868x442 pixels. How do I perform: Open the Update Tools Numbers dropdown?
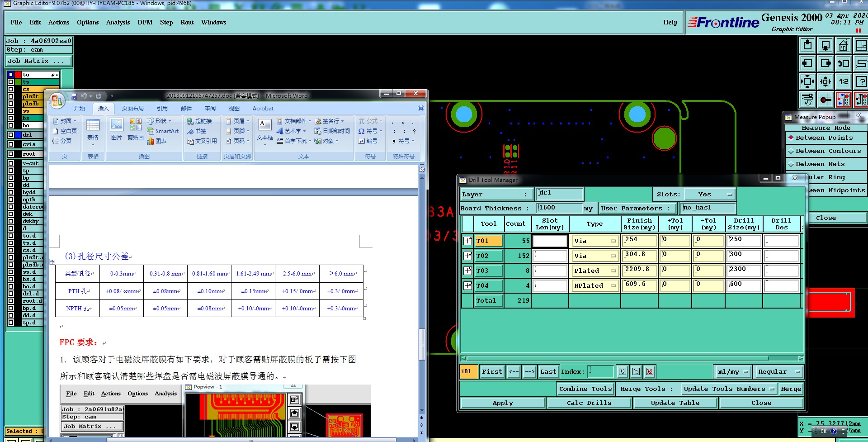pos(729,389)
